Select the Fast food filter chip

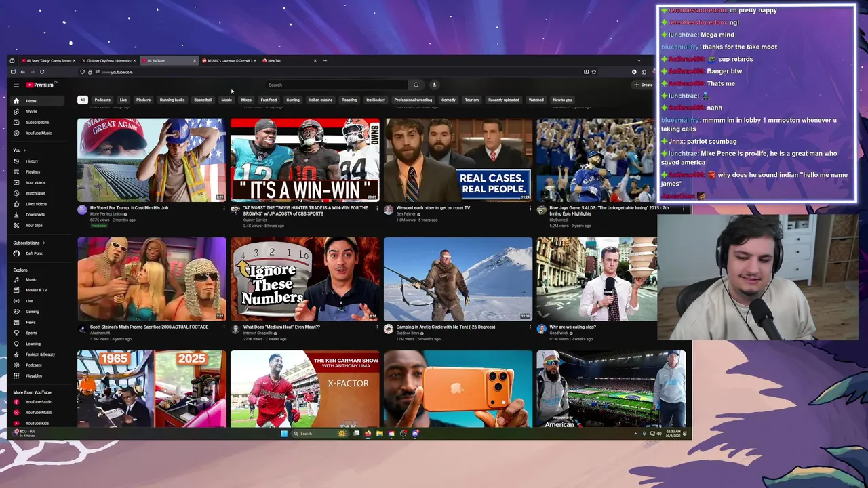pyautogui.click(x=269, y=100)
